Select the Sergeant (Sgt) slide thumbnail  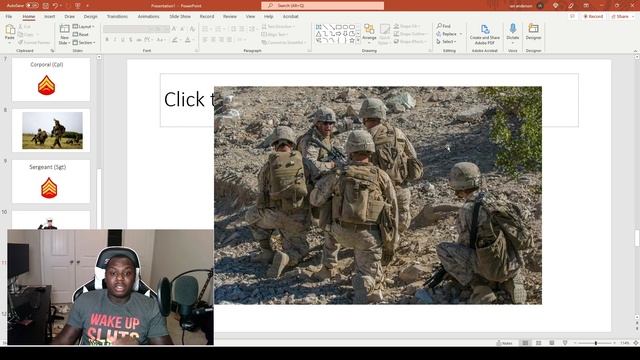click(51, 182)
